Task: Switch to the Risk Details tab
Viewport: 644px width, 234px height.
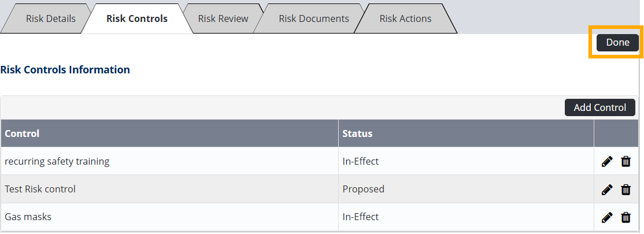Action: coord(50,18)
